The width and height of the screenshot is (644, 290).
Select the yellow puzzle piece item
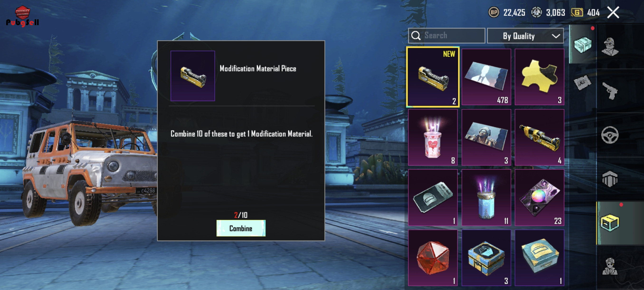click(539, 77)
